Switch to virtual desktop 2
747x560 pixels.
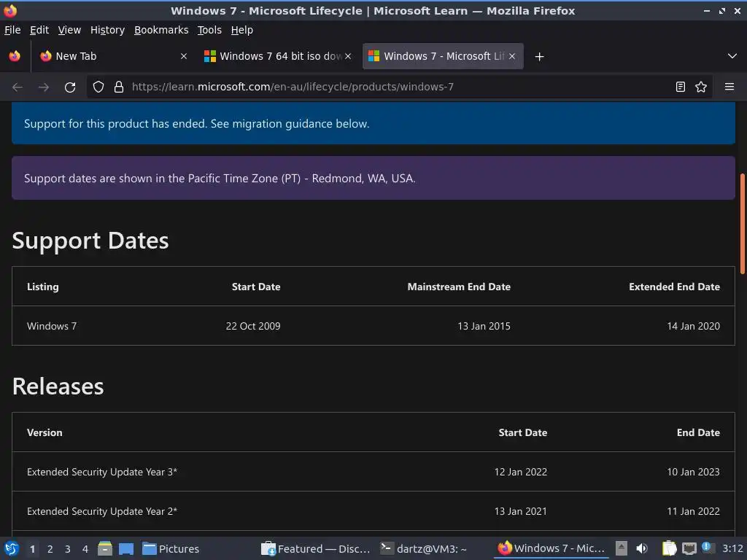click(50, 549)
